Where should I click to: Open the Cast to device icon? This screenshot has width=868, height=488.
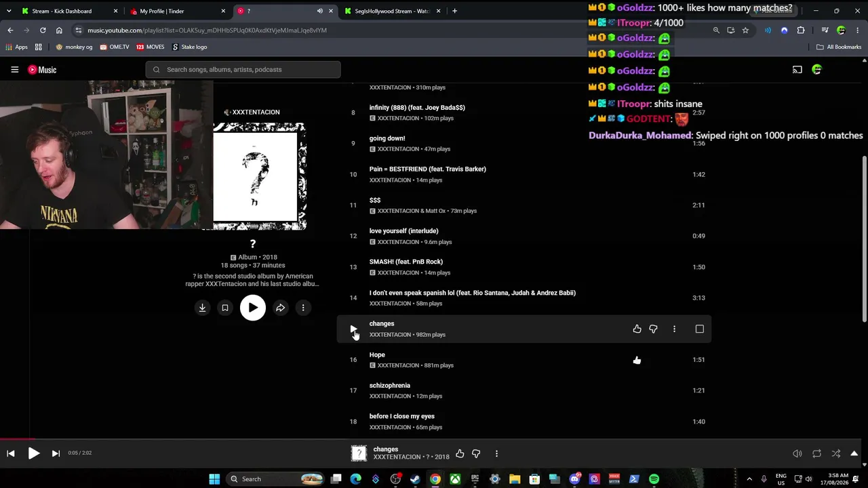pos(797,70)
